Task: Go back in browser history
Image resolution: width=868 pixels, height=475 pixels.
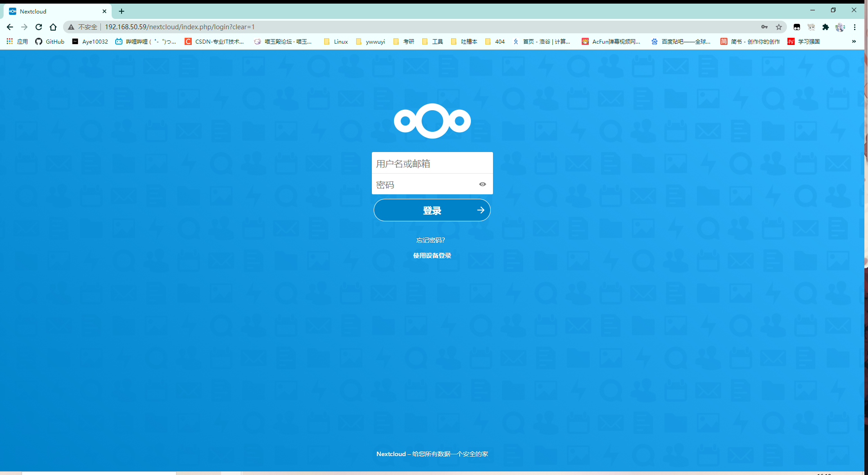Action: pyautogui.click(x=10, y=27)
